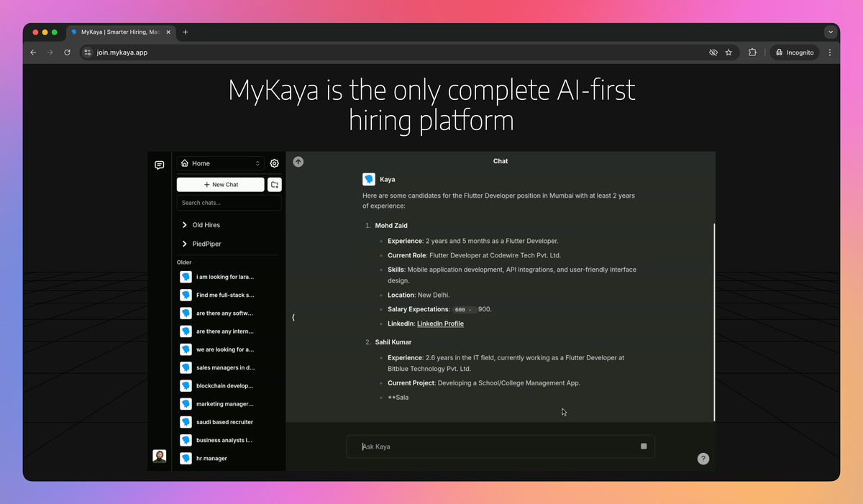Click the Ask Kaya message box
The height and width of the screenshot is (504, 863).
pyautogui.click(x=501, y=446)
